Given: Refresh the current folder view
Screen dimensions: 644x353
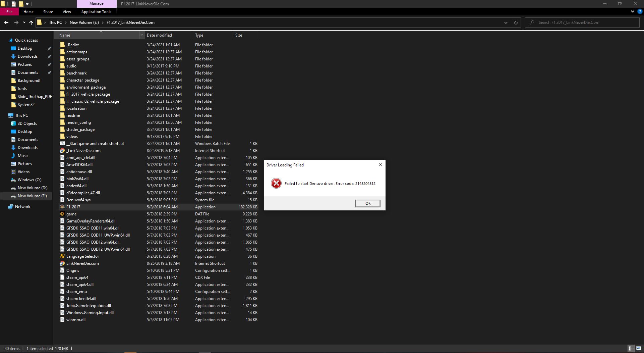Looking at the screenshot, I should [516, 22].
